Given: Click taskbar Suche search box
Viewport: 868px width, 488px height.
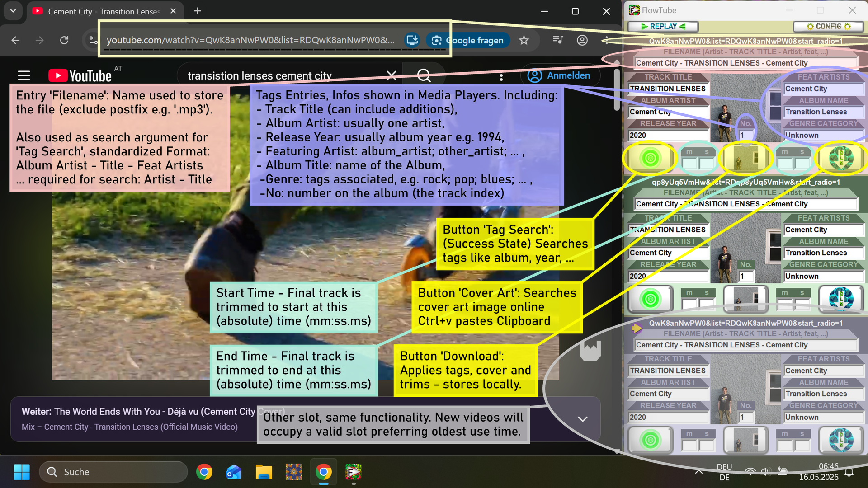Looking at the screenshot, I should coord(113,472).
